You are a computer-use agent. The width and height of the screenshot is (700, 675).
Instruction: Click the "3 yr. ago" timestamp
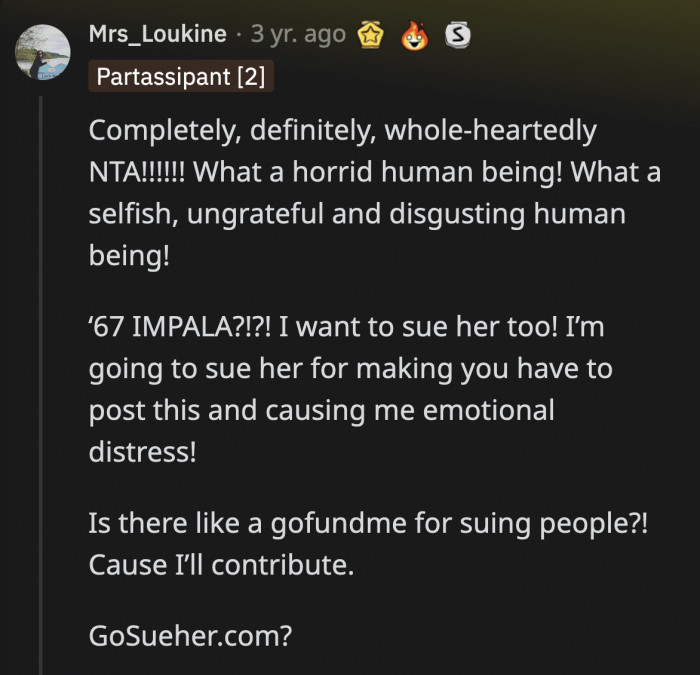298,35
